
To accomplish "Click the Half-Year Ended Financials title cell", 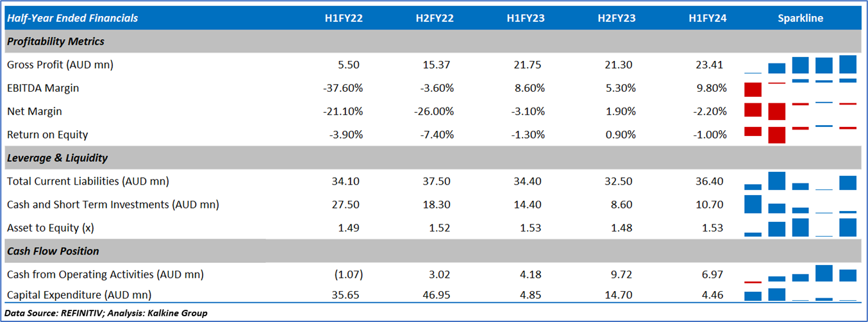I will [72, 19].
